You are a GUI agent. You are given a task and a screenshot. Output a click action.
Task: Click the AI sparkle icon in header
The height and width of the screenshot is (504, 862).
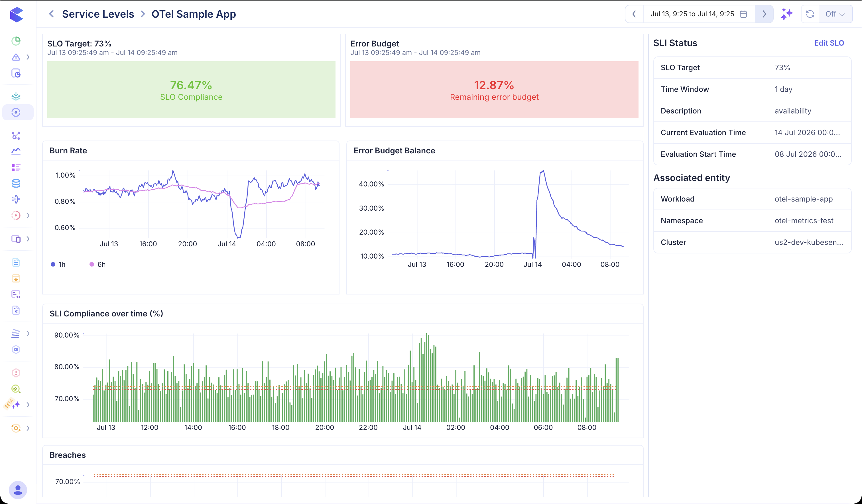[x=786, y=14]
